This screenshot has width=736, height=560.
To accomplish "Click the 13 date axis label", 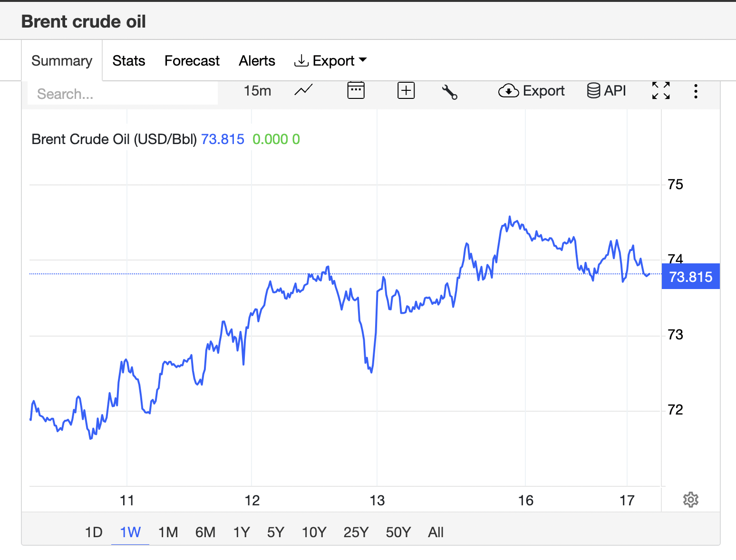I will (377, 501).
